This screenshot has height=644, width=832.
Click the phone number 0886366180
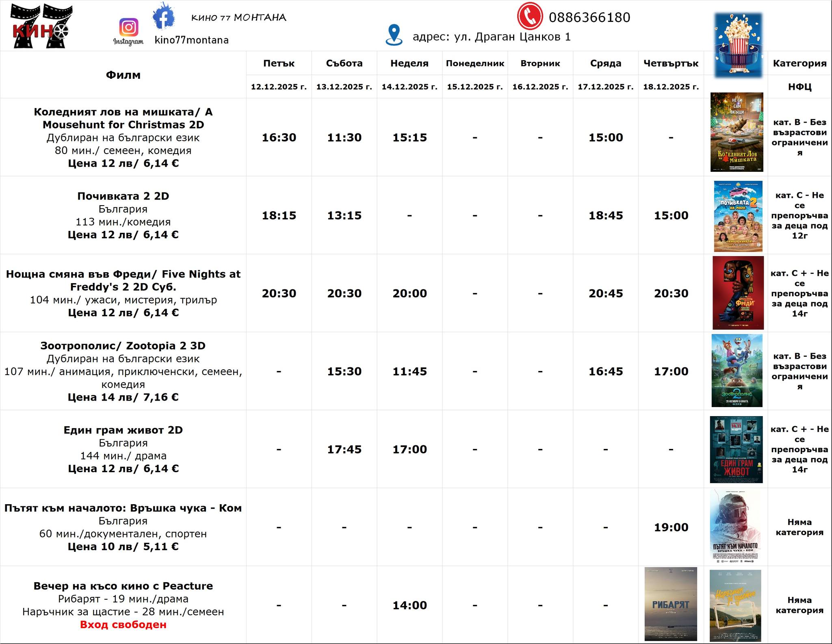click(589, 17)
